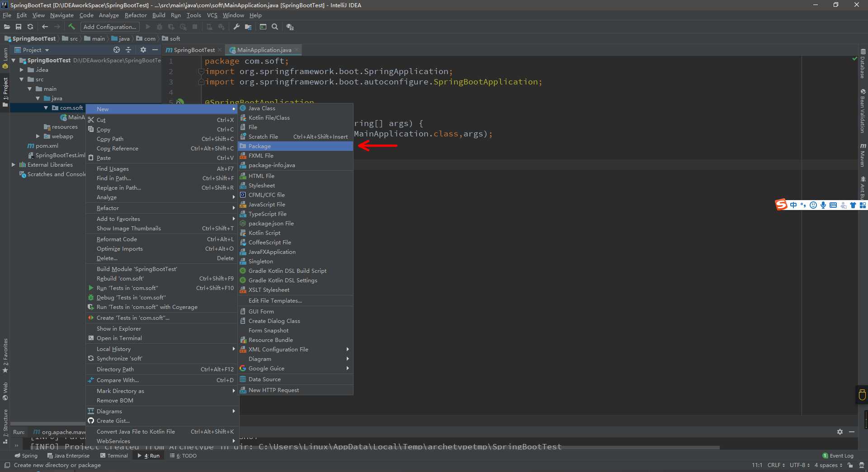
Task: Click the soft breadcrumb in navigation bar
Action: pos(171,39)
